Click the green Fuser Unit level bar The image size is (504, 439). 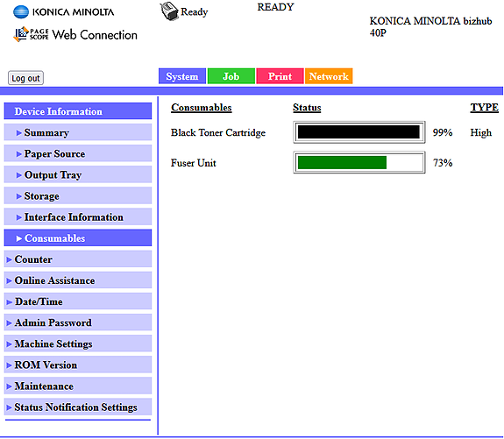pos(359,162)
